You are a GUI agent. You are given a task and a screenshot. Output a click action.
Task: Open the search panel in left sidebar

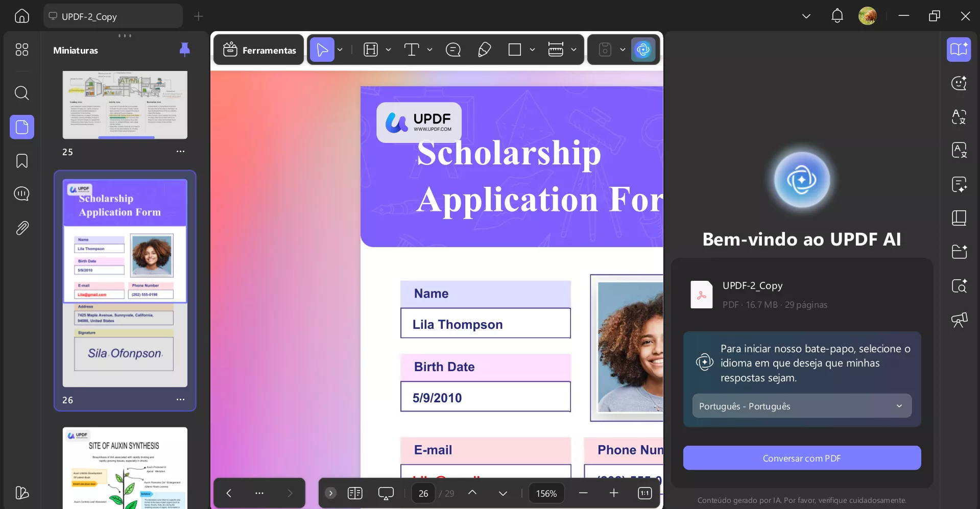21,93
